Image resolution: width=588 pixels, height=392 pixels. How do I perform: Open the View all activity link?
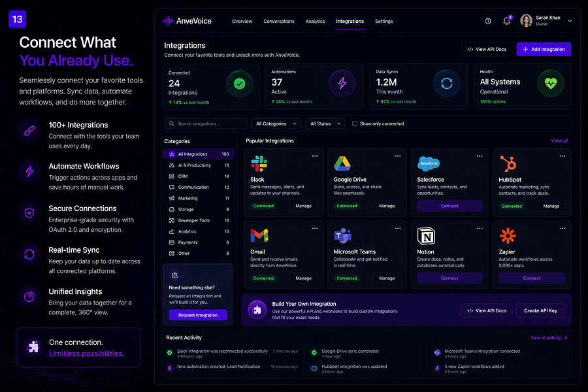(549, 338)
